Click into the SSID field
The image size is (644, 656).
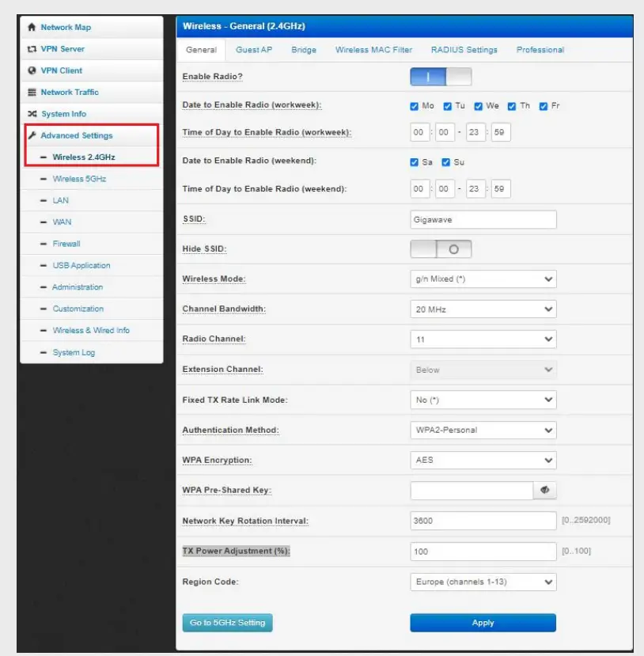[483, 220]
